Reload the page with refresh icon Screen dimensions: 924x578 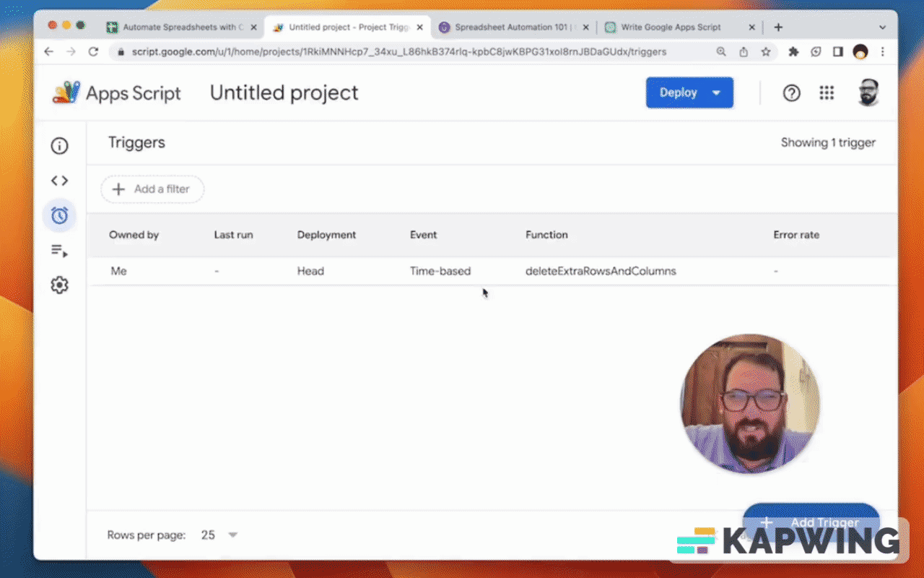tap(93, 52)
